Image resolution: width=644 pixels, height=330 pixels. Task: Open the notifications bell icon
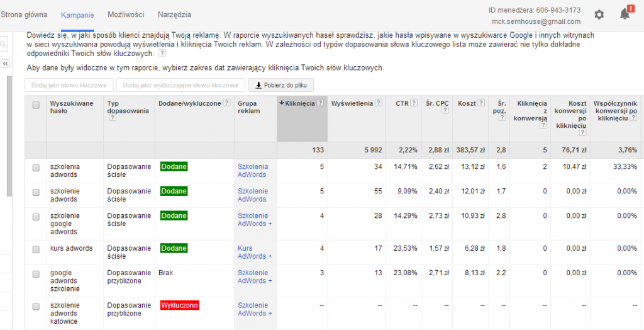(625, 14)
